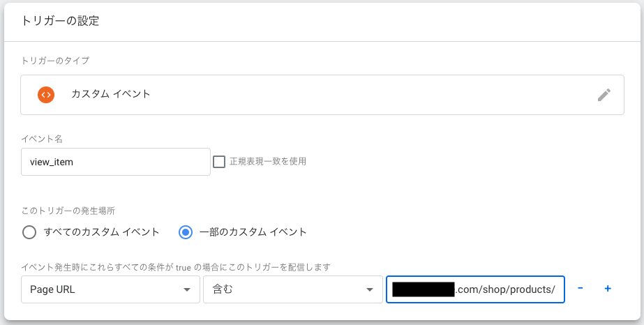
Task: Click the カスタム イベント trigger type text
Action: 111,94
